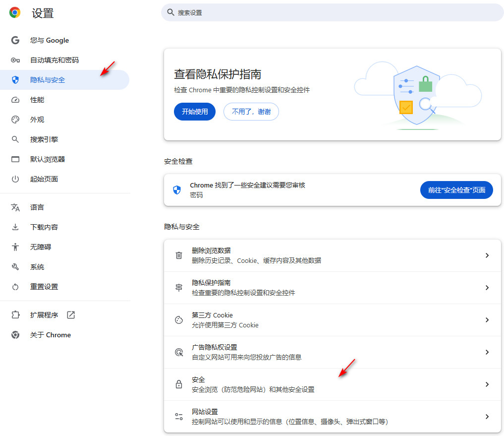Viewport: 504px width, 436px height.
Task: Click the browser window icon for 默认浏览器
Action: click(15, 159)
